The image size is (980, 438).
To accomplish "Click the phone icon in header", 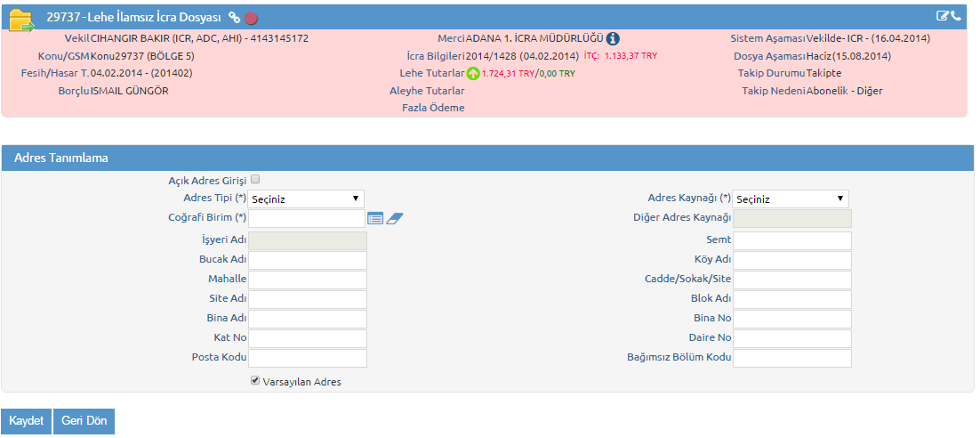I will tap(956, 16).
